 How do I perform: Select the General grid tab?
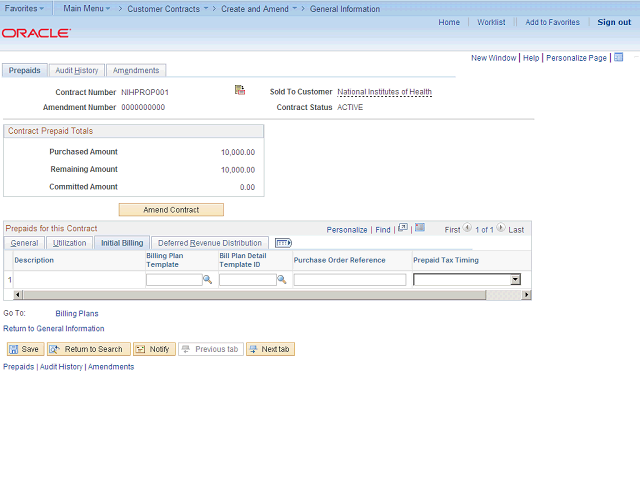(x=24, y=243)
